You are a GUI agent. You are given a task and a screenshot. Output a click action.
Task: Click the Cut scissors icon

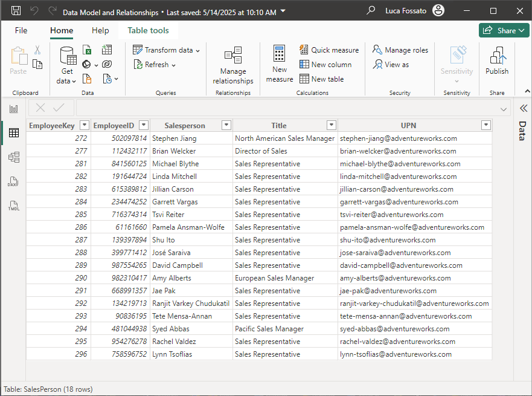[37, 50]
